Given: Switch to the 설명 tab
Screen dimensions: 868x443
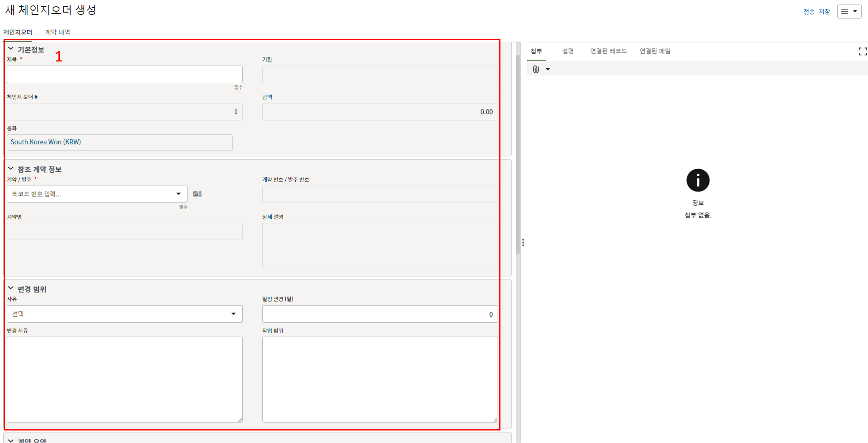Looking at the screenshot, I should tap(568, 51).
